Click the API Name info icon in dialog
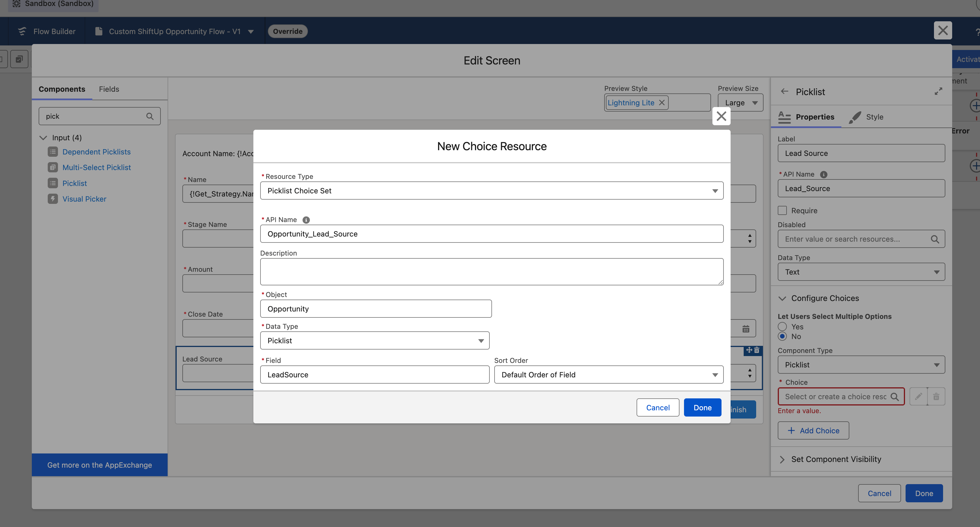This screenshot has height=527, width=980. click(306, 220)
